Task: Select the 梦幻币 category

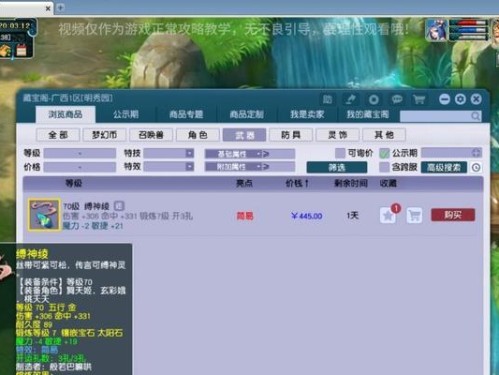Action: click(x=105, y=135)
